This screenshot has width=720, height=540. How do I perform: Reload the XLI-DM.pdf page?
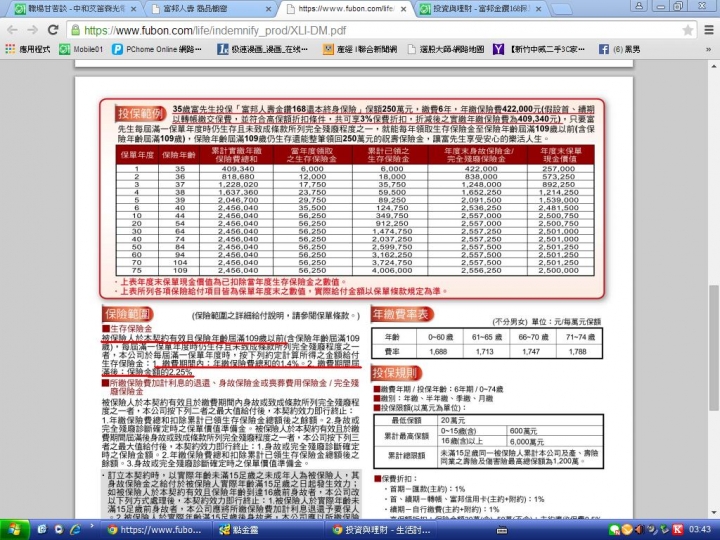(x=53, y=30)
